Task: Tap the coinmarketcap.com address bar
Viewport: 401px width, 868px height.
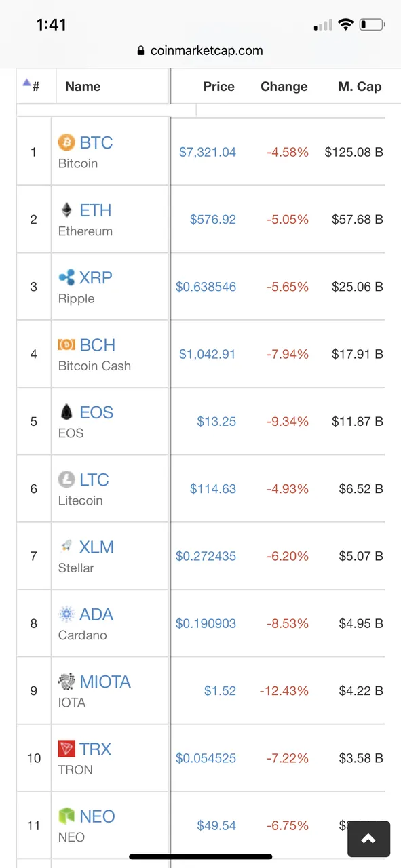Action: click(x=200, y=50)
